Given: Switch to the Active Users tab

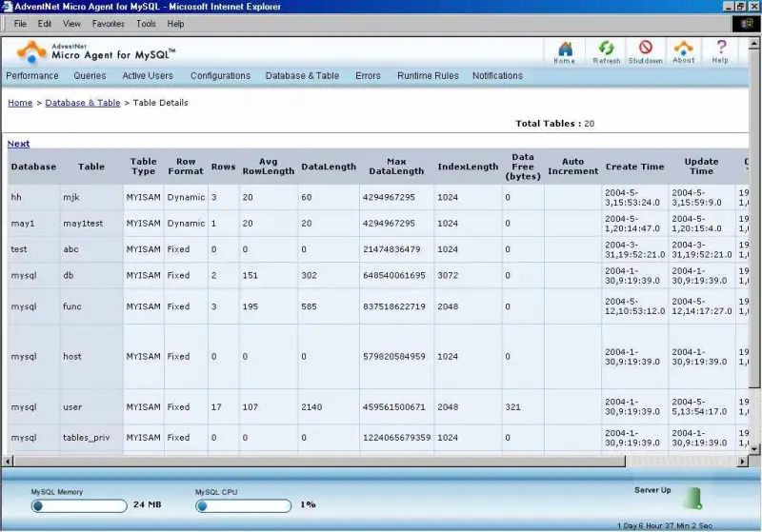Looking at the screenshot, I should coord(148,76).
